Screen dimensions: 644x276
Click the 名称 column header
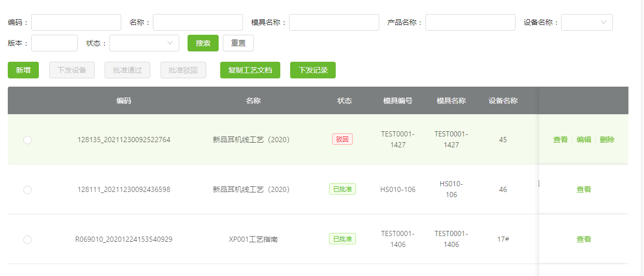pyautogui.click(x=253, y=101)
